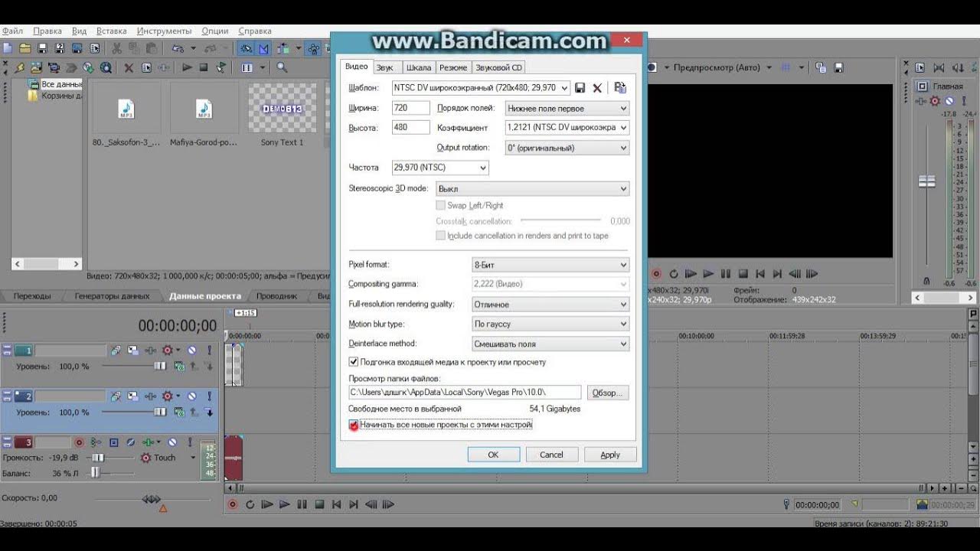Screen dimensions: 980x551
Task: Open the Stereoscopic 3D mode dropdown
Action: [x=532, y=188]
